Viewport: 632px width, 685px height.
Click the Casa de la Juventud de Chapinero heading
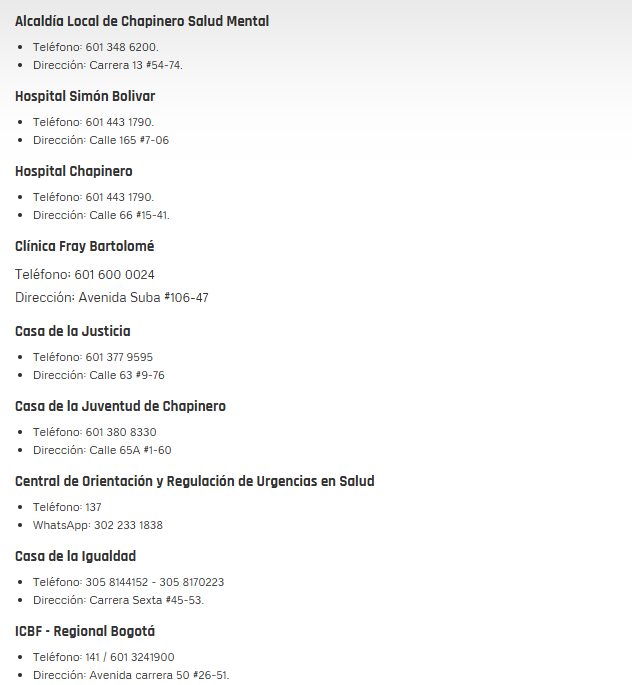[121, 406]
